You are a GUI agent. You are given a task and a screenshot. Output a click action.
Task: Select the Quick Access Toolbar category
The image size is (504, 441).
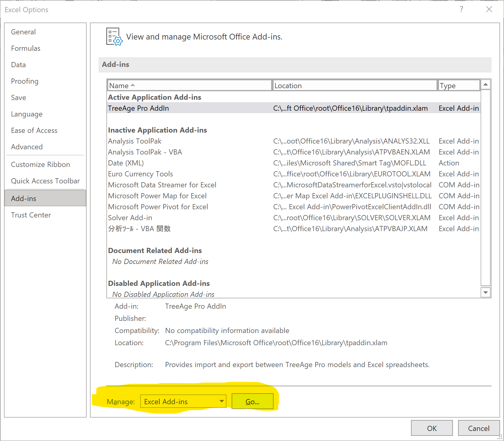pyautogui.click(x=45, y=181)
